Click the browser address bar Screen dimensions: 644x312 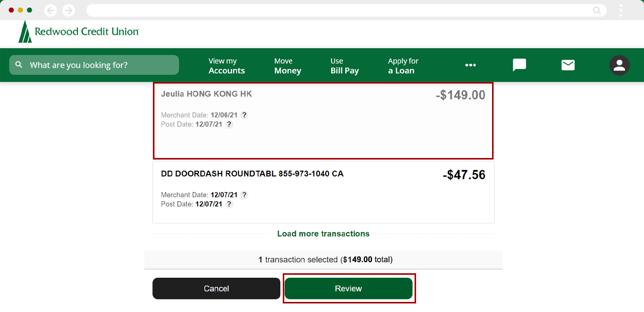(x=346, y=10)
